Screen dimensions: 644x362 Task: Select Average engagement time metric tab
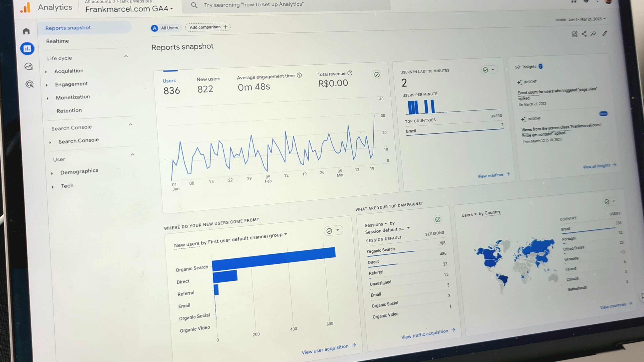coord(269,83)
